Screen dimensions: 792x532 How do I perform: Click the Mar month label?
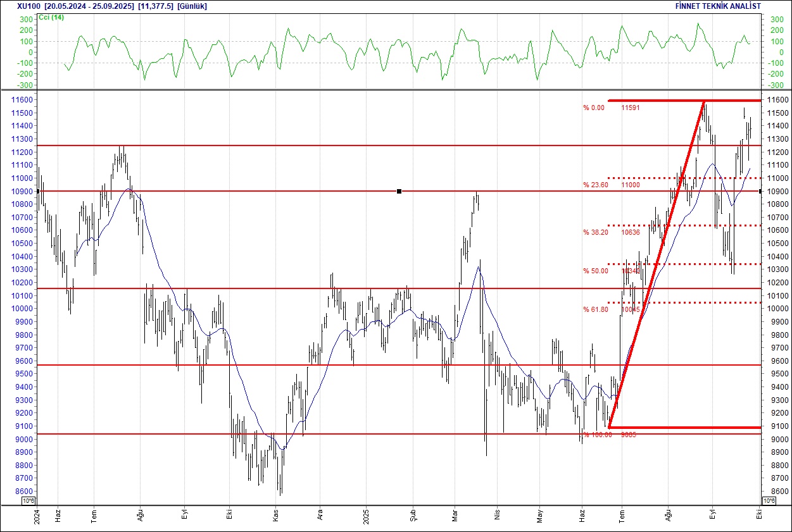455,516
